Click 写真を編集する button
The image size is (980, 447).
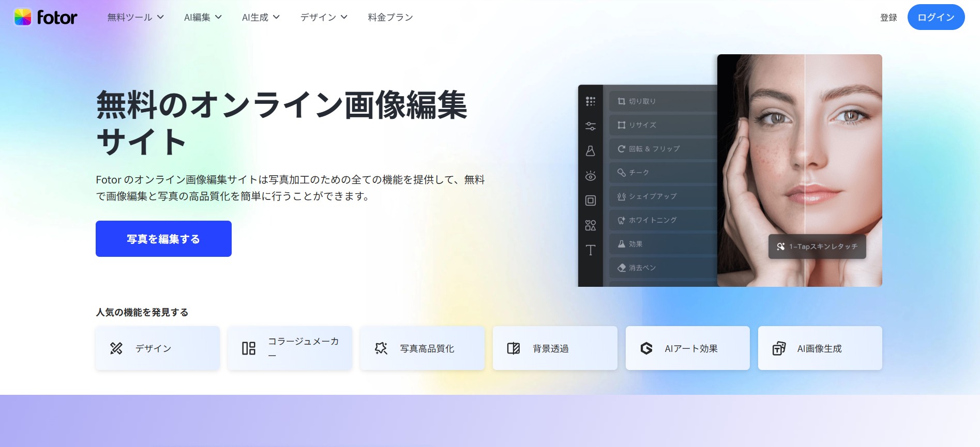tap(163, 239)
